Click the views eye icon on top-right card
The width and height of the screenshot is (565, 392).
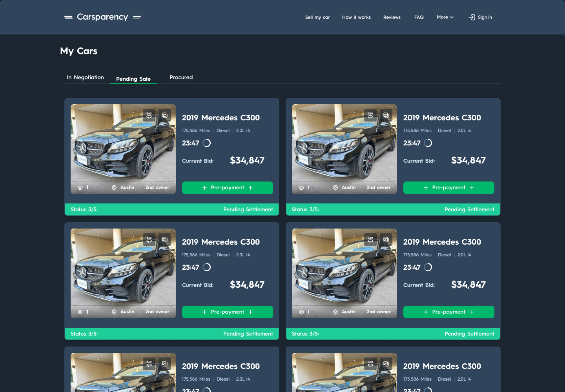tap(301, 188)
